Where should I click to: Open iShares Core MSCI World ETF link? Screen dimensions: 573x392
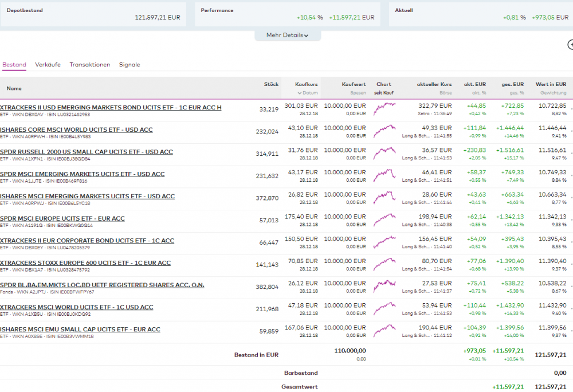[76, 130]
